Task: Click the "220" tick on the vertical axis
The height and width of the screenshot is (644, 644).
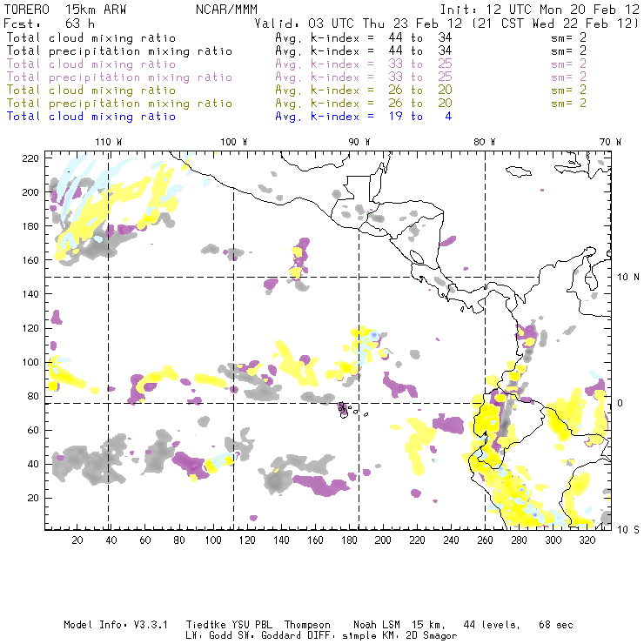Action: tap(30, 158)
